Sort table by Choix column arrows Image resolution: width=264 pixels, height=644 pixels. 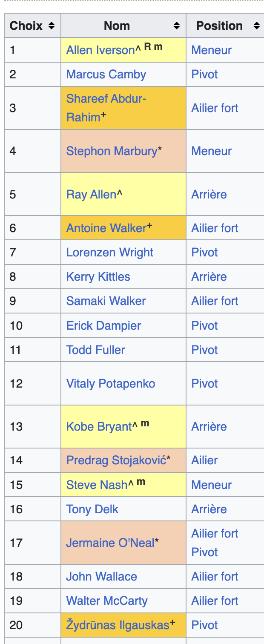pos(52,26)
